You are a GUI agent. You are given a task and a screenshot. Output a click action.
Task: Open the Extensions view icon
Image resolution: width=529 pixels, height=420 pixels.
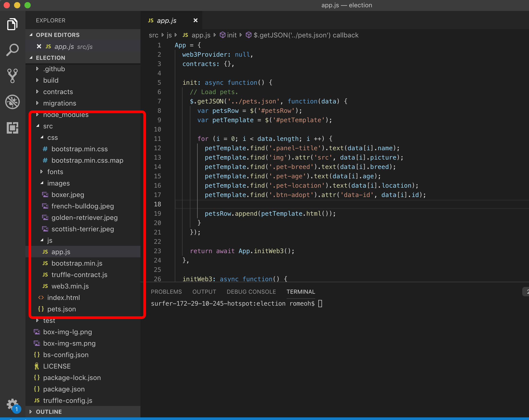coord(12,128)
